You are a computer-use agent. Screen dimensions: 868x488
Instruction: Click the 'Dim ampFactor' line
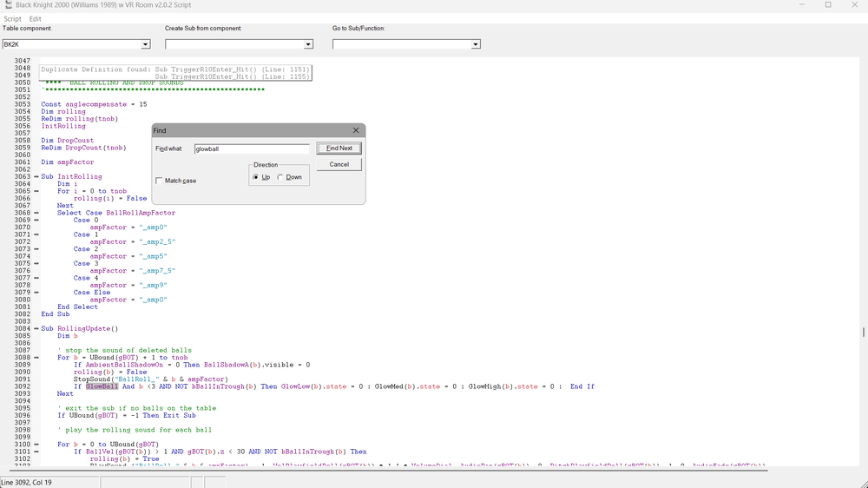click(68, 162)
